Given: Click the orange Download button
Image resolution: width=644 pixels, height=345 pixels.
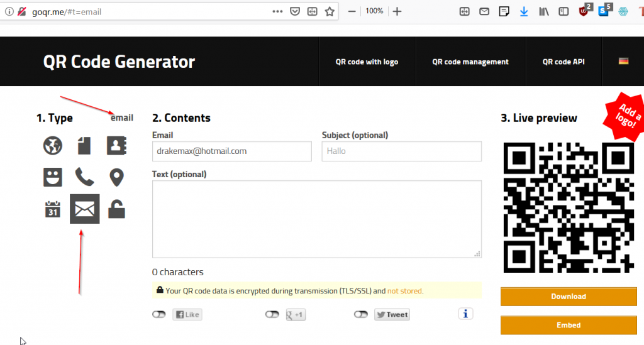Looking at the screenshot, I should point(569,297).
